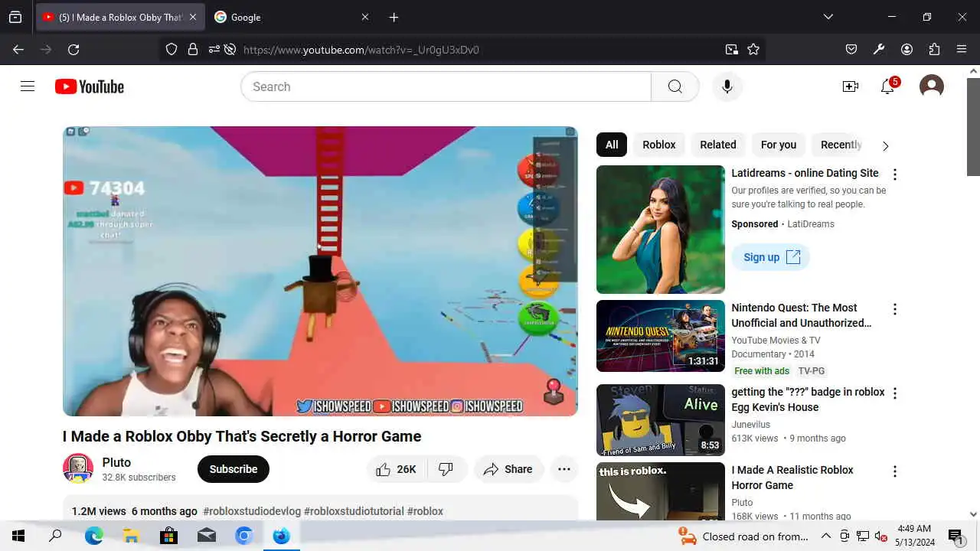980x551 pixels.
Task: Open more actions ellipsis below video
Action: pyautogui.click(x=564, y=469)
